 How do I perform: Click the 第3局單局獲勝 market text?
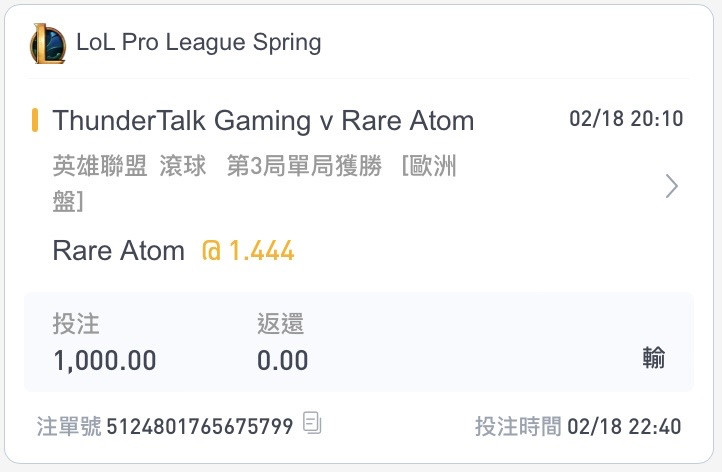[x=304, y=166]
